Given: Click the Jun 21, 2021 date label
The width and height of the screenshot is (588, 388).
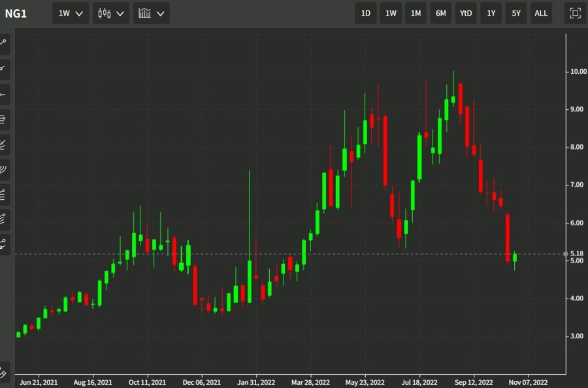Looking at the screenshot, I should (39, 382).
